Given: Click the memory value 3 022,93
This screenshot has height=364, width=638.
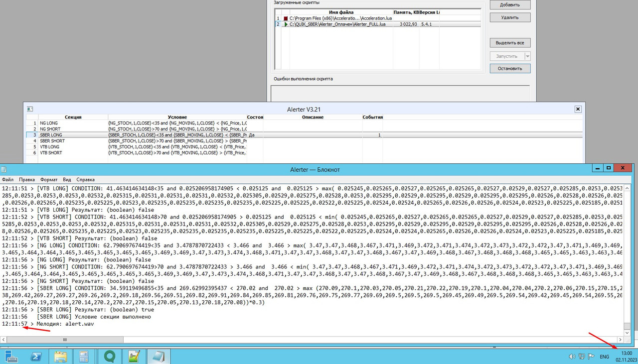Looking at the screenshot, I should (408, 24).
